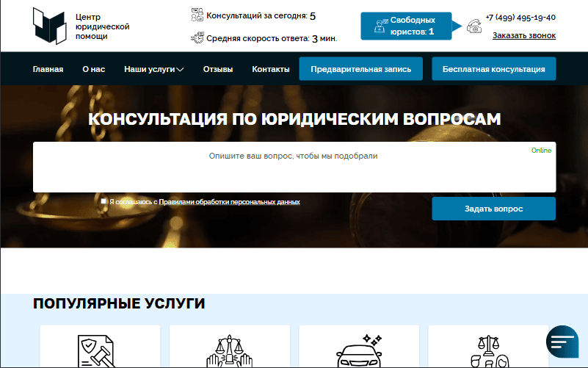The image size is (588, 368).
Task: Open the О нас page
Action: pos(93,70)
